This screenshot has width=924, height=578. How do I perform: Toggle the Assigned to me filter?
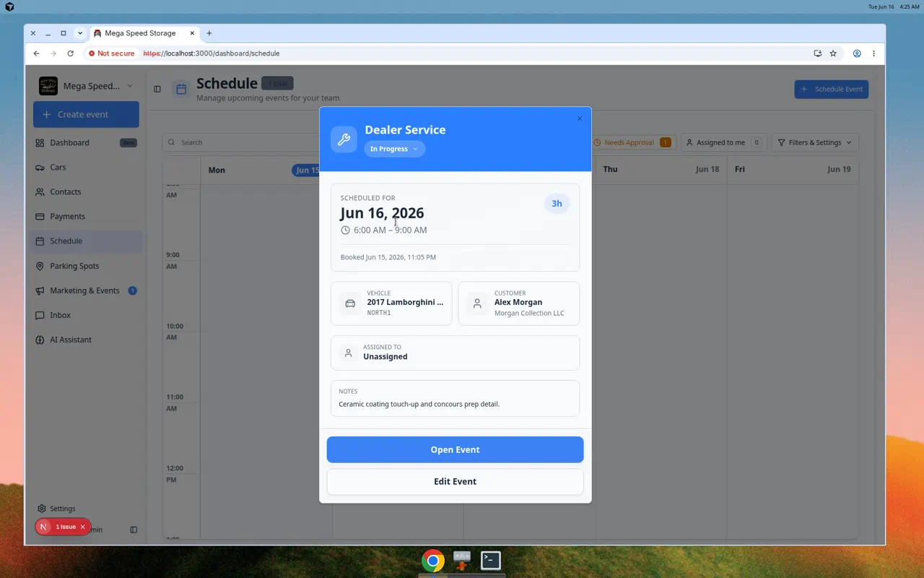tap(724, 142)
